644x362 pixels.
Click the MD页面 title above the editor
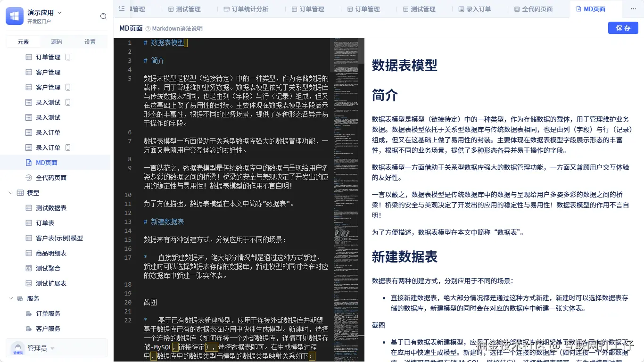coord(131,28)
